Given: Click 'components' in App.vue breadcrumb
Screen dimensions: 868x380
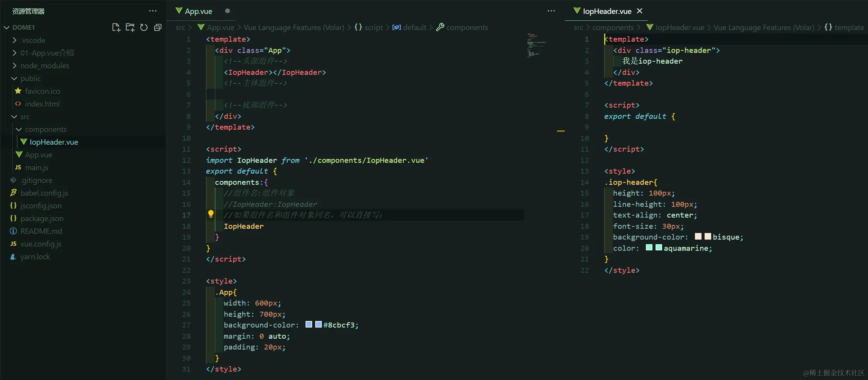Looking at the screenshot, I should pos(467,27).
